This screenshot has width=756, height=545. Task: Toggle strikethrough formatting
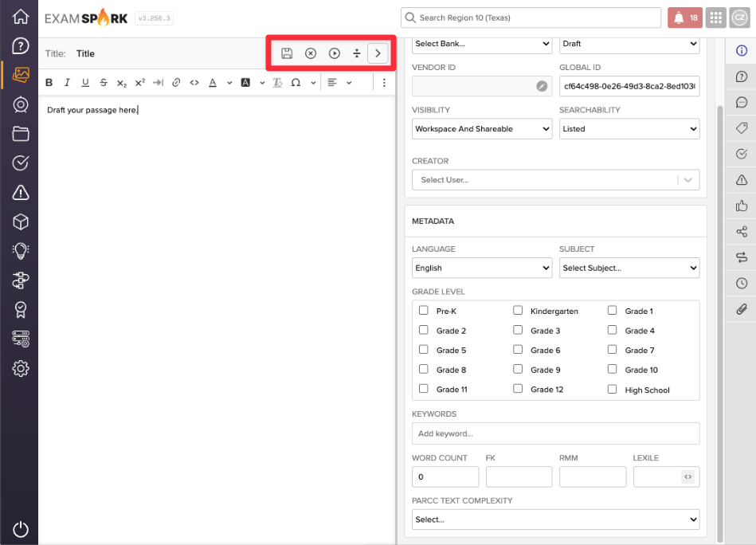click(x=104, y=83)
